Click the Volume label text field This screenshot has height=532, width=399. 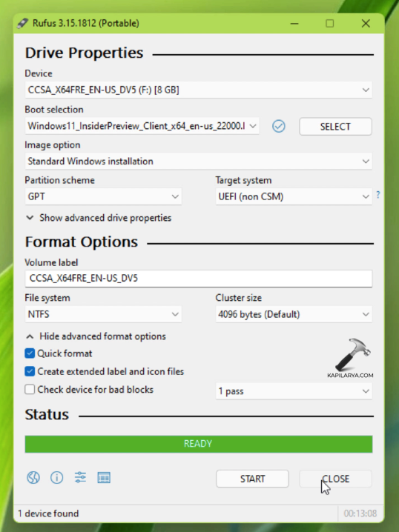[199, 279]
